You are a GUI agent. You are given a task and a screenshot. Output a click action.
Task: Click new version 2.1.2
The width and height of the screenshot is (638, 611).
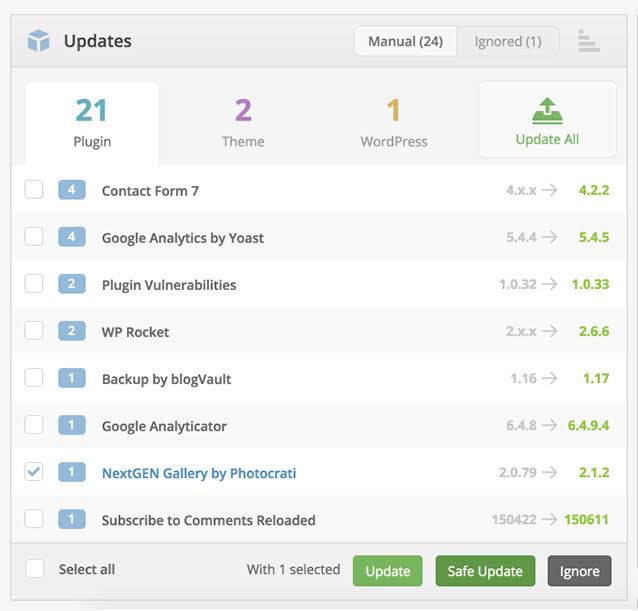coord(594,472)
